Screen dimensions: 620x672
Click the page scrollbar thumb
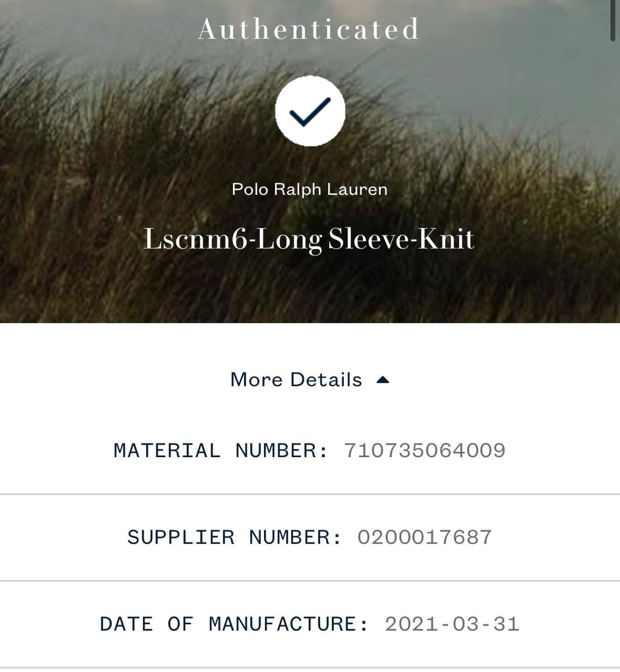point(613,20)
